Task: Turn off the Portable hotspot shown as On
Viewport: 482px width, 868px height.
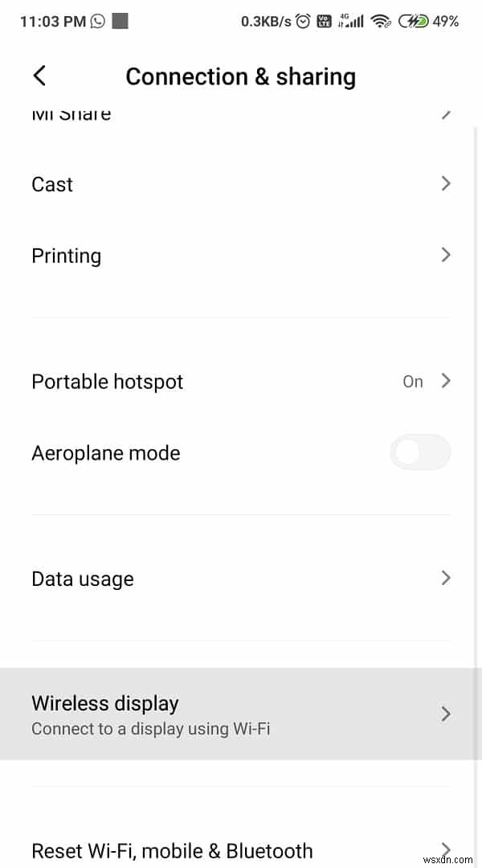Action: coord(412,381)
